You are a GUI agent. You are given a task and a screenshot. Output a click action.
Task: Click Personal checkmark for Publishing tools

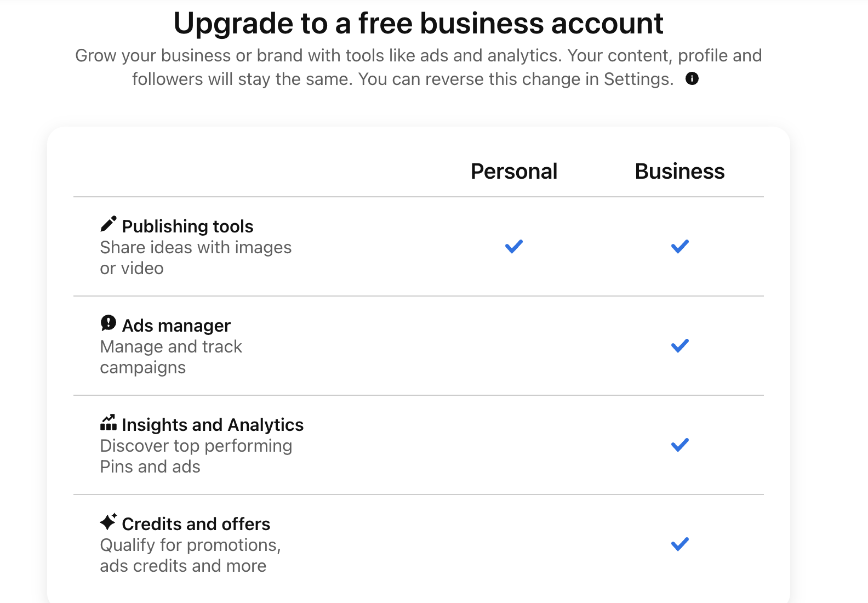pyautogui.click(x=514, y=247)
